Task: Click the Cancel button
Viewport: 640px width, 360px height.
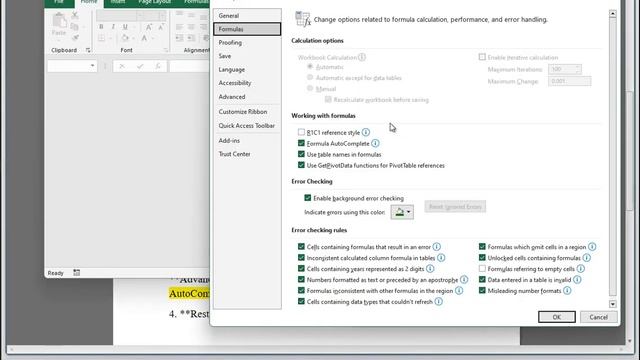Action: [598, 317]
